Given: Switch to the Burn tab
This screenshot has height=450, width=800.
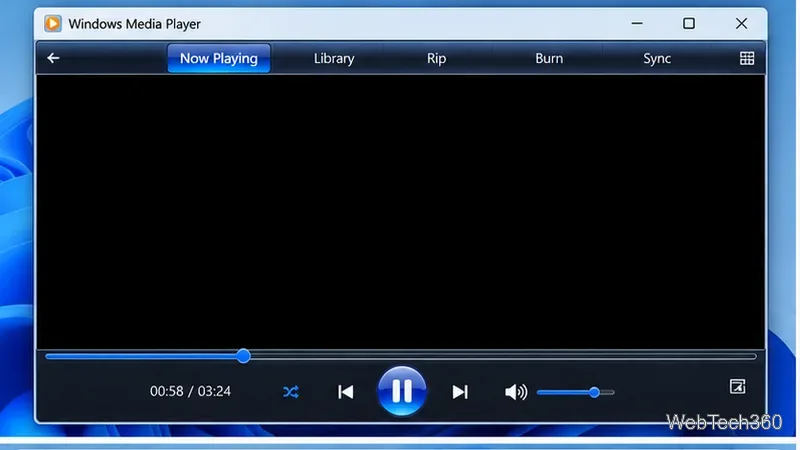Looking at the screenshot, I should (549, 58).
